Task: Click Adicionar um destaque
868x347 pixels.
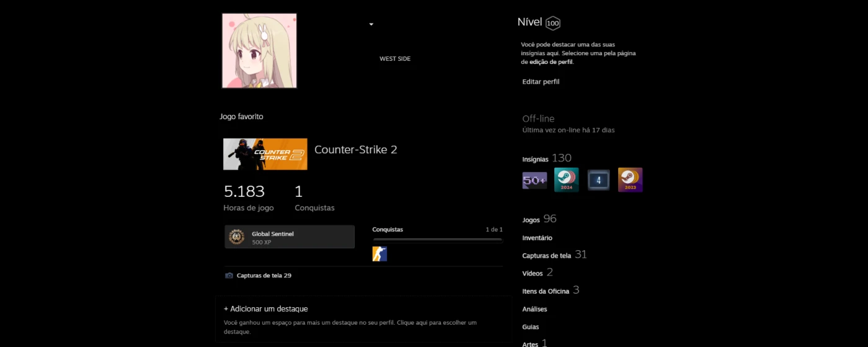Action: click(266, 309)
